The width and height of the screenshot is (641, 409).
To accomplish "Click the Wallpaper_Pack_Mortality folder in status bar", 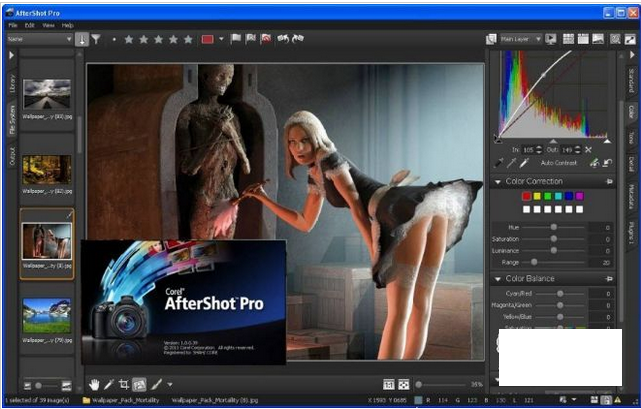I will tap(121, 400).
